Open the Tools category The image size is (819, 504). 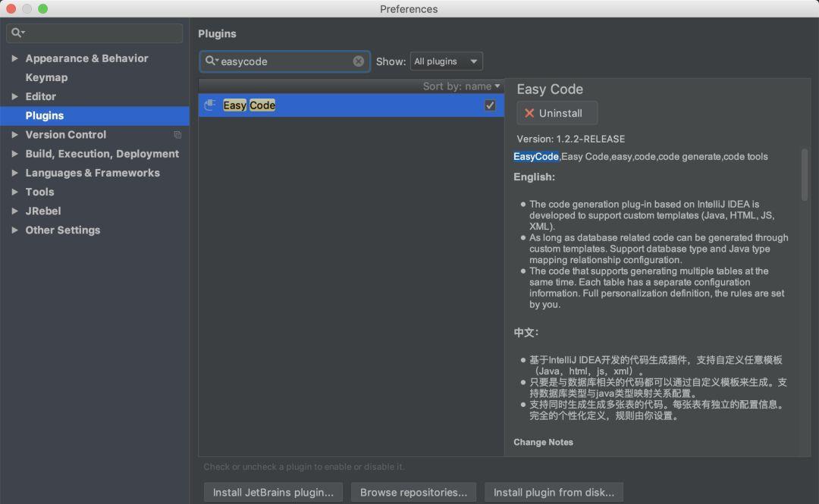pos(39,192)
